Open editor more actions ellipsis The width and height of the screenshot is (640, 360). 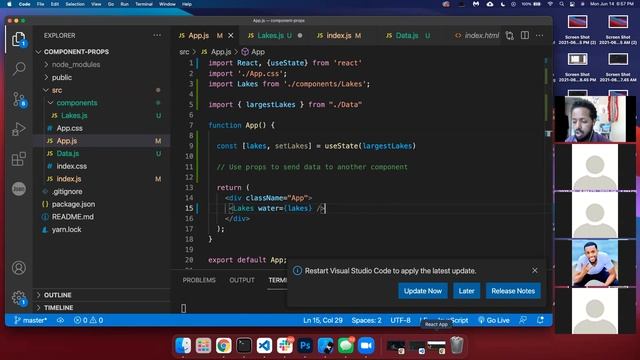pos(540,36)
